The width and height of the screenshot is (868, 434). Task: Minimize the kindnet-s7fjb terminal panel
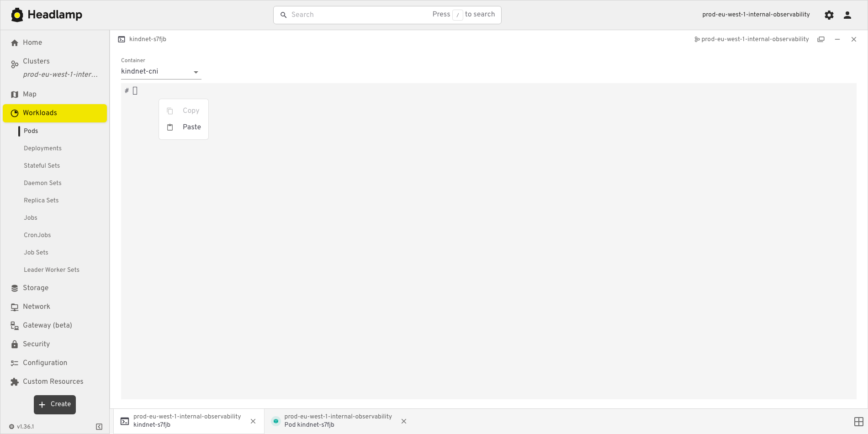(x=837, y=39)
